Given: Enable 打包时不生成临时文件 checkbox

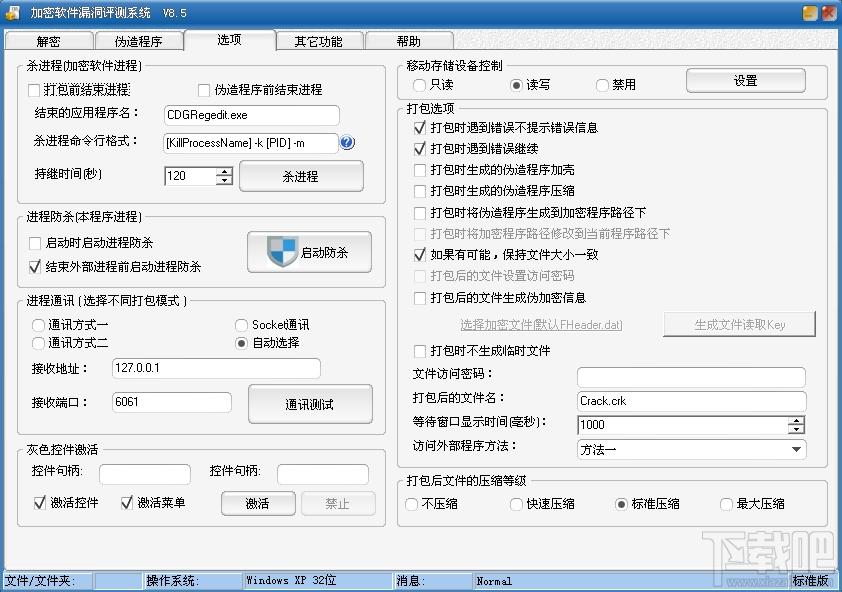Looking at the screenshot, I should tap(420, 351).
